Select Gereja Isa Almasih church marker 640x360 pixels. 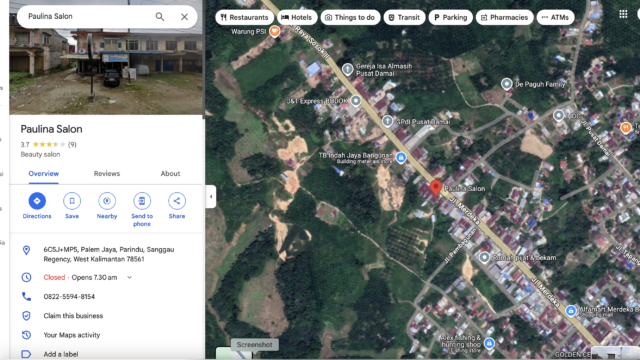(x=347, y=69)
